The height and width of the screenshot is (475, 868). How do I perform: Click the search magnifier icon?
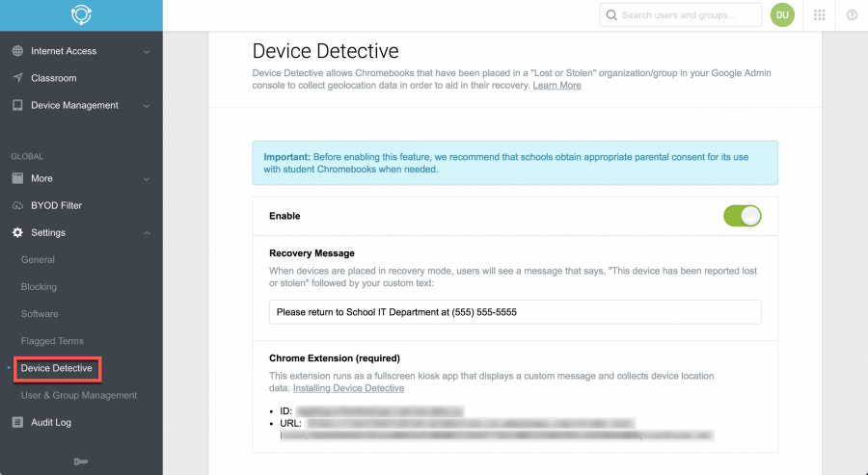[x=611, y=14]
